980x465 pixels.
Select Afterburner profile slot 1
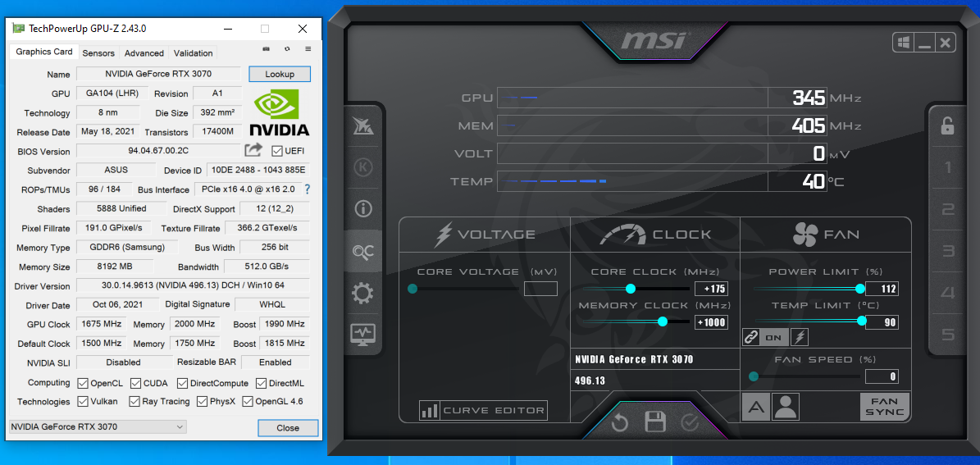coord(947,166)
